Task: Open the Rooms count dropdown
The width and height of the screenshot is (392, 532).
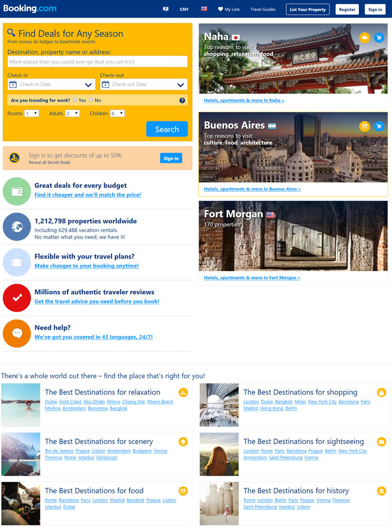Action: tap(32, 113)
